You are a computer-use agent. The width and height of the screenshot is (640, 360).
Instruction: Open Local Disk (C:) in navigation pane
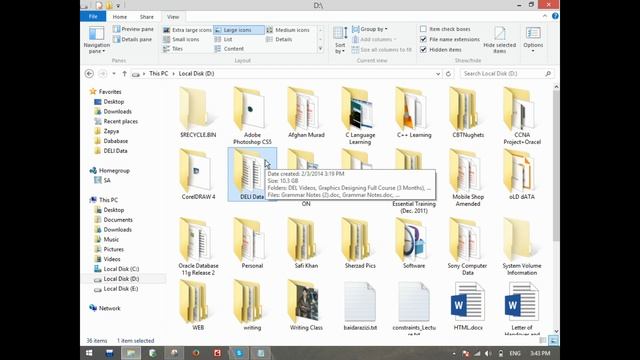pyautogui.click(x=121, y=269)
